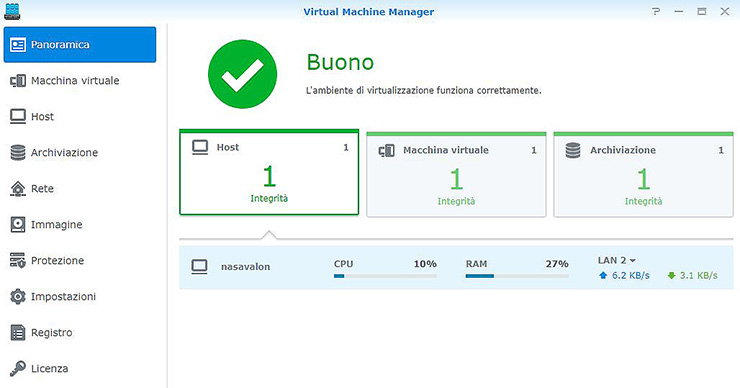Maximize the Virtual Machine Manager window

click(702, 11)
